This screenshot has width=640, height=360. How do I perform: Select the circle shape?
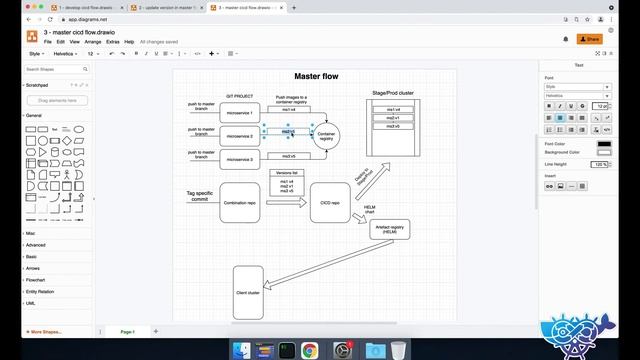43,141
